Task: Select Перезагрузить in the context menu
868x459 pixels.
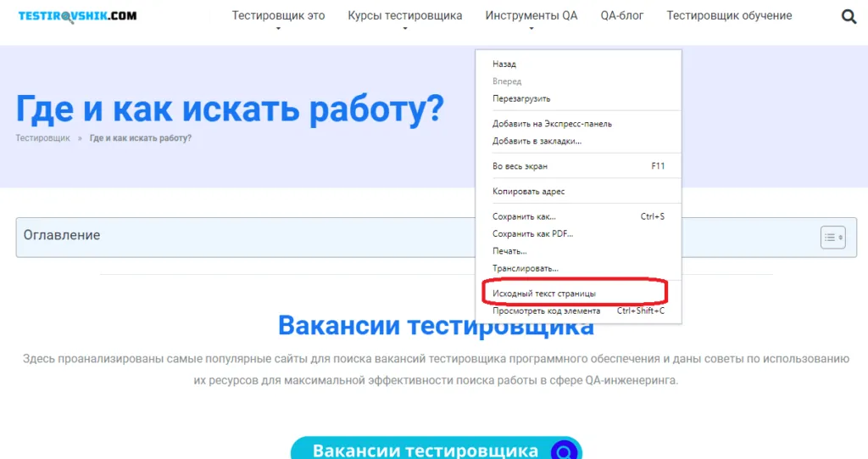Action: [x=578, y=98]
